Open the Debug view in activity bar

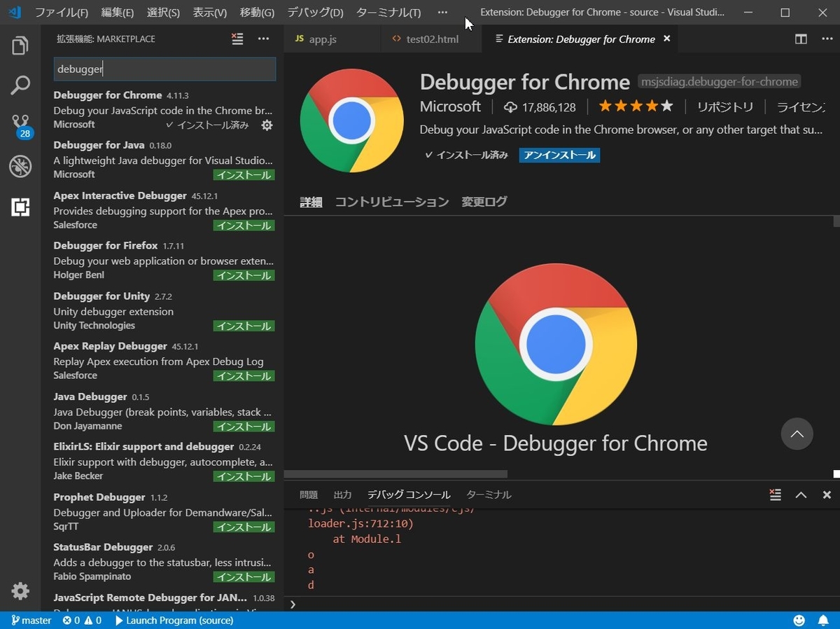click(20, 167)
